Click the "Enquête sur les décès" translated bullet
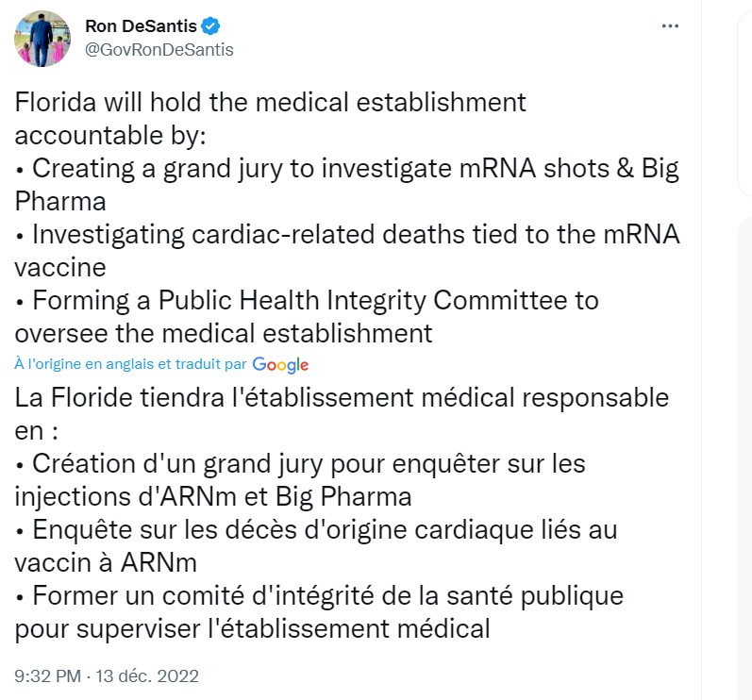 (316, 529)
